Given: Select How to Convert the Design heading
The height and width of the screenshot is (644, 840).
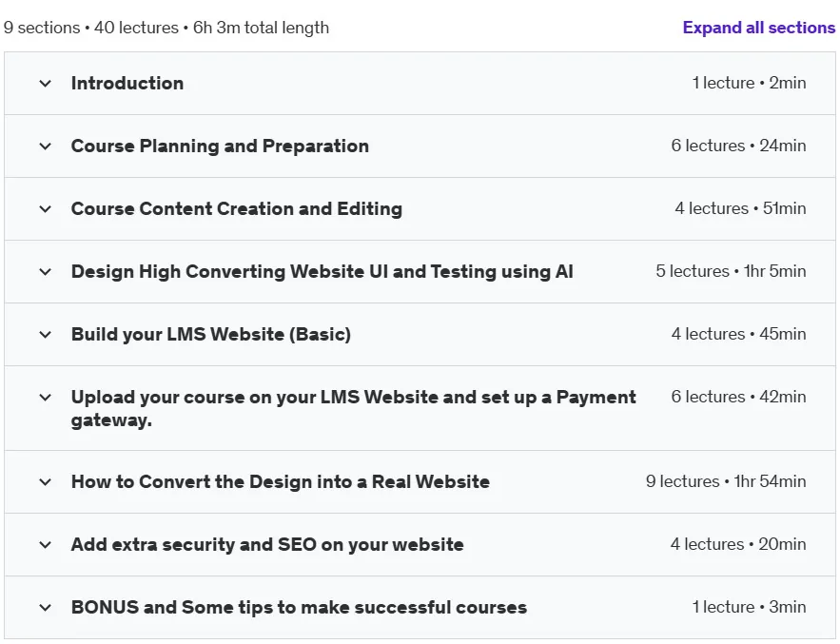Looking at the screenshot, I should point(281,481).
